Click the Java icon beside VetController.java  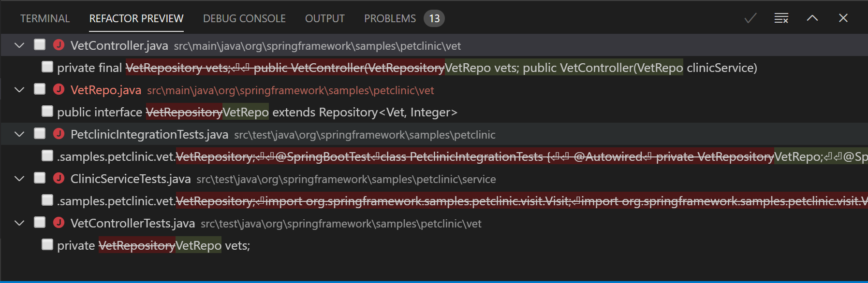59,45
